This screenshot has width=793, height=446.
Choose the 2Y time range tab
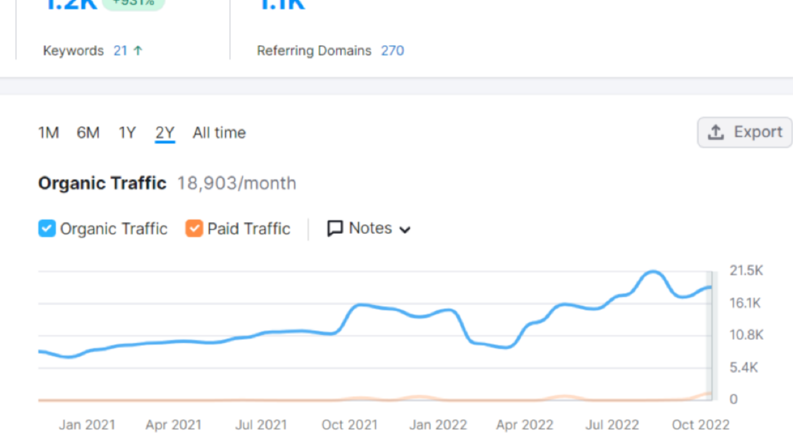pos(165,133)
